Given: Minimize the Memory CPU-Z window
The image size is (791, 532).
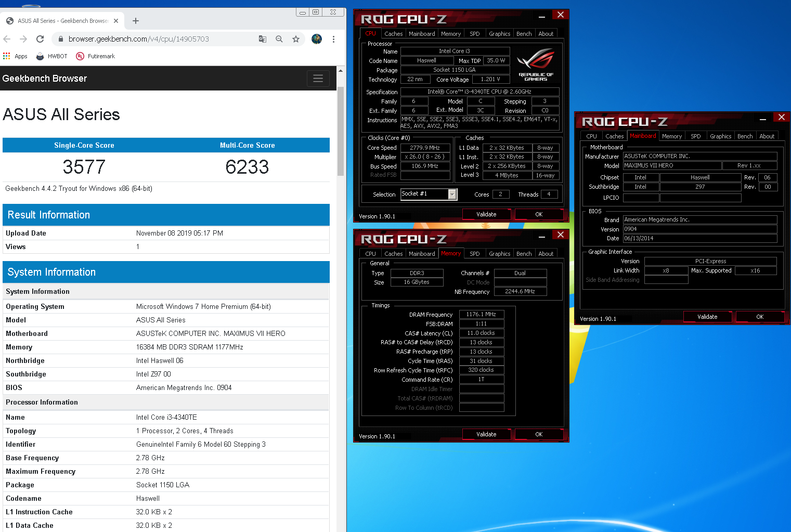Looking at the screenshot, I should [542, 236].
